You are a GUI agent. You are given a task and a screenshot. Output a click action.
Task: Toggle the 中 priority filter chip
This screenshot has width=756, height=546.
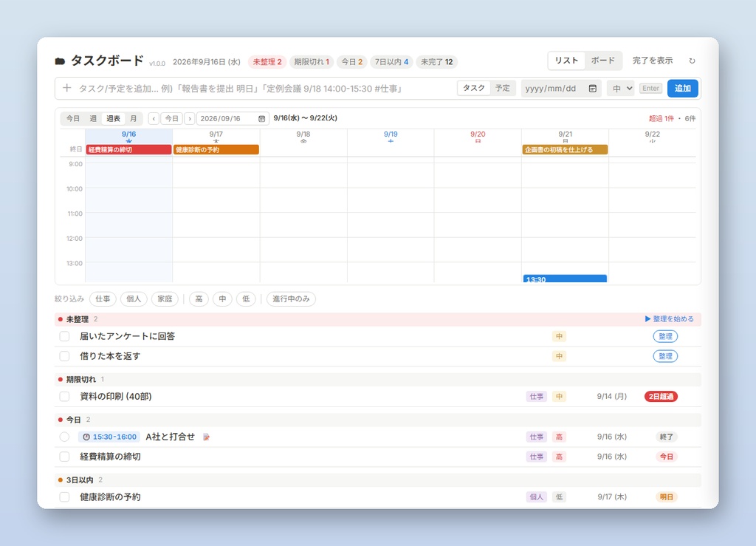(x=222, y=299)
